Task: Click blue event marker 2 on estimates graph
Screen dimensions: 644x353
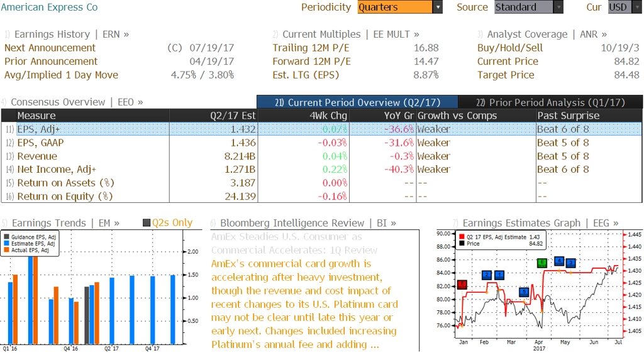Action: 487,274
